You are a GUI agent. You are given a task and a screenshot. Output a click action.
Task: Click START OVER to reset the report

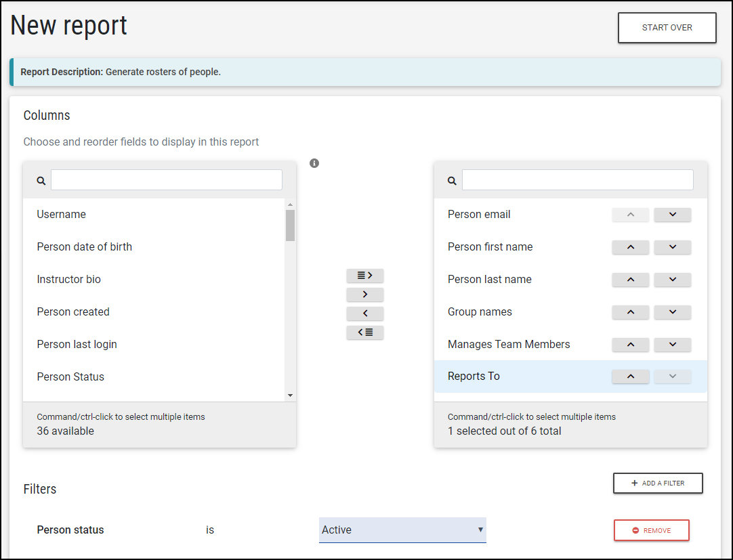coord(667,28)
